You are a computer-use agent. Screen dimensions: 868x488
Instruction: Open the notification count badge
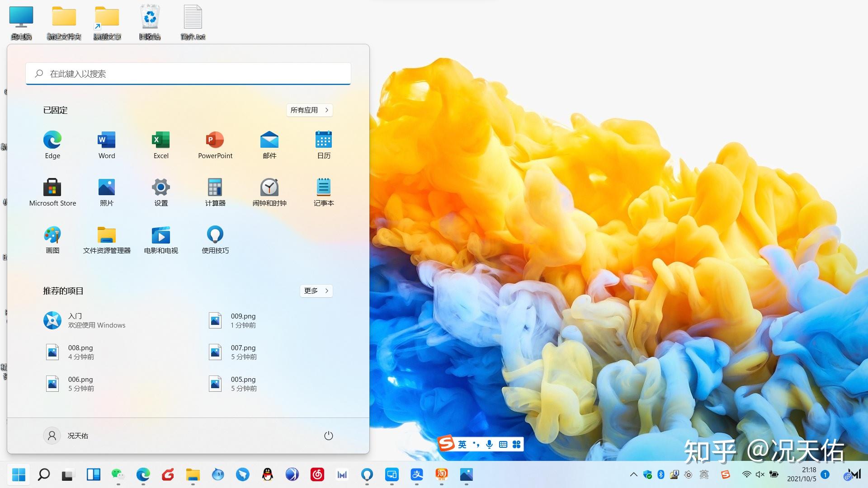825,474
